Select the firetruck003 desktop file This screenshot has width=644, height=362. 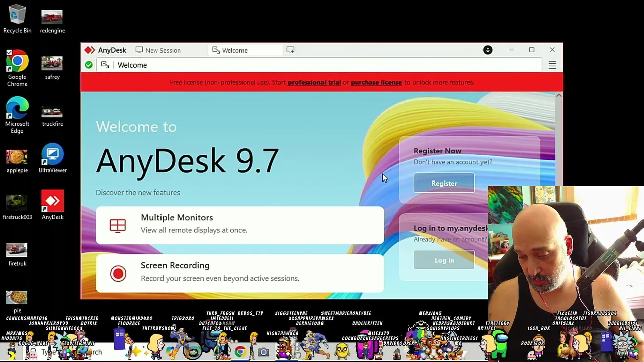[x=17, y=207]
